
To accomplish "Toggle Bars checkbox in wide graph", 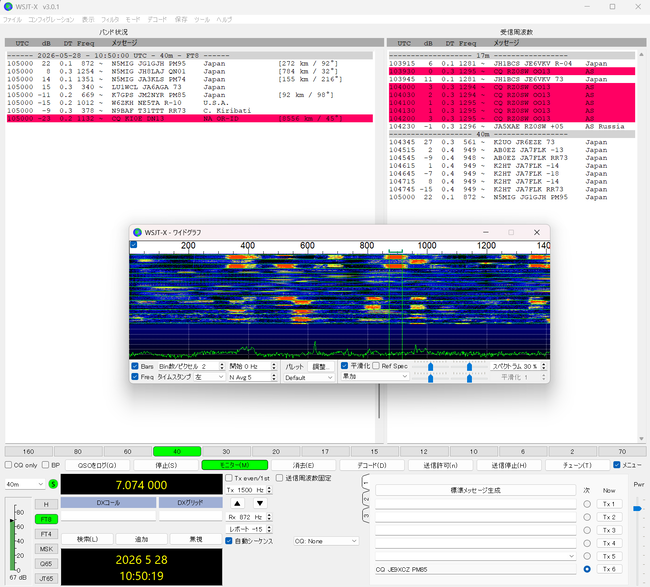I will (x=135, y=366).
